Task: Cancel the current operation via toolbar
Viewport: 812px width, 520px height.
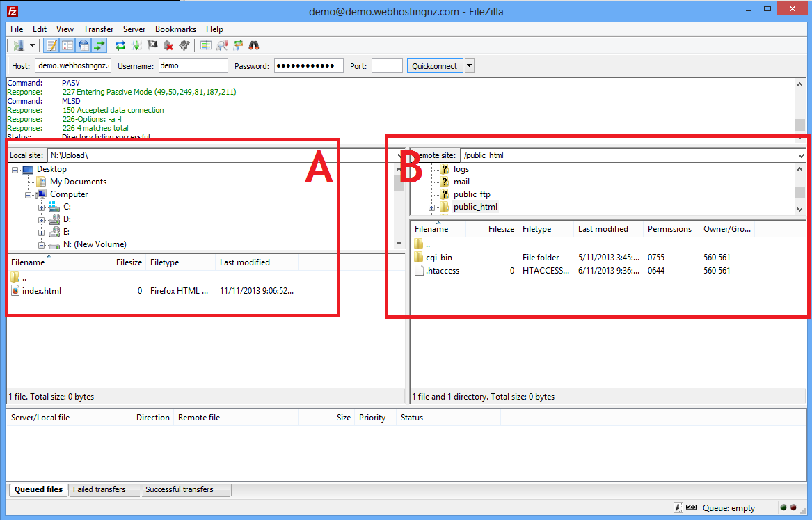Action: point(152,45)
